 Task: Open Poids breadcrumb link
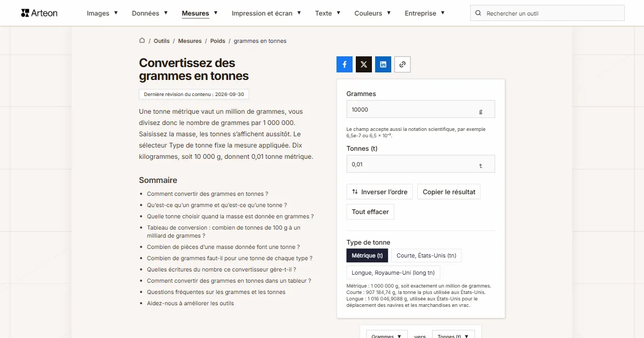[x=218, y=41]
